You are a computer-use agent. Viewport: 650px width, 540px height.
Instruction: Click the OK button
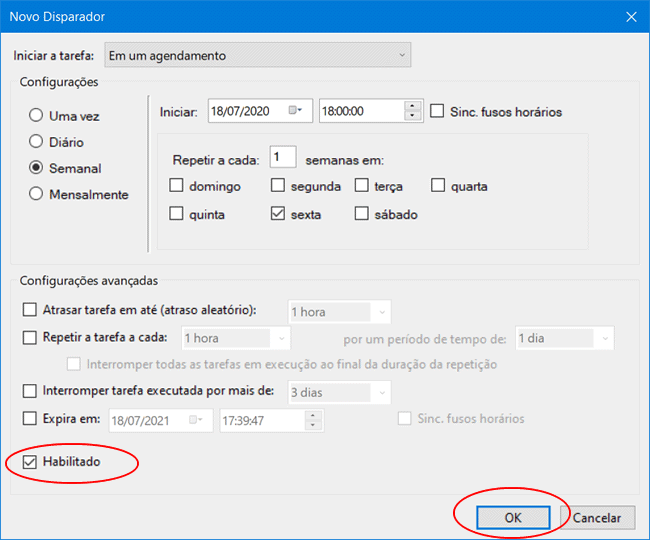tap(512, 518)
